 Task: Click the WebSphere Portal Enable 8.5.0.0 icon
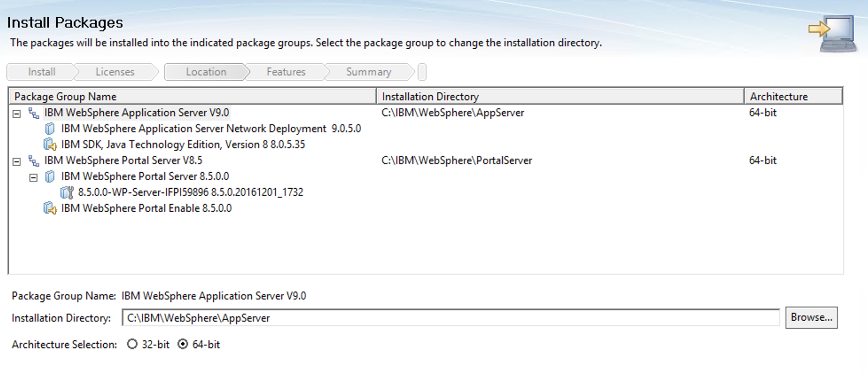coord(50,209)
